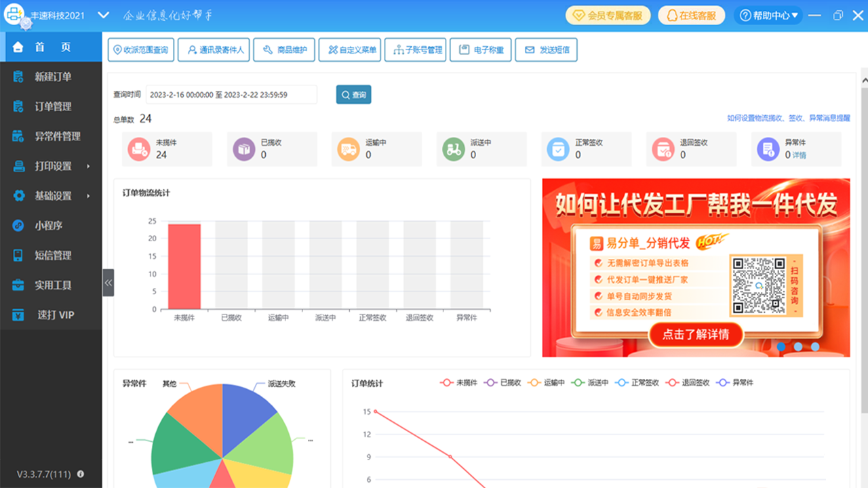Screen dimensions: 868x488
Task: Expand the 基础设置 submenu
Action: tap(53, 196)
